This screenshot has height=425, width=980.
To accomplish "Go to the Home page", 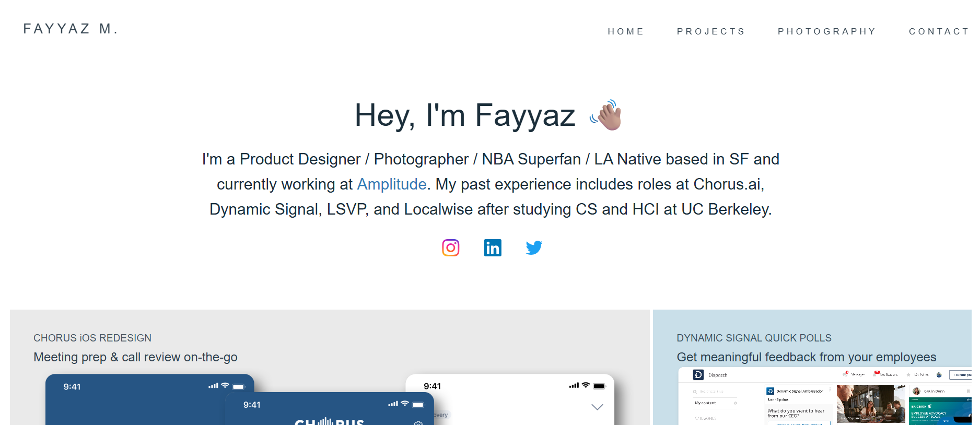I will 625,31.
